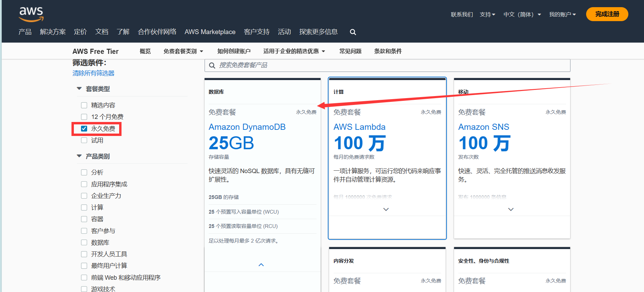644x292 pixels.
Task: Uncheck the 永久免费 checkbox
Action: [84, 128]
